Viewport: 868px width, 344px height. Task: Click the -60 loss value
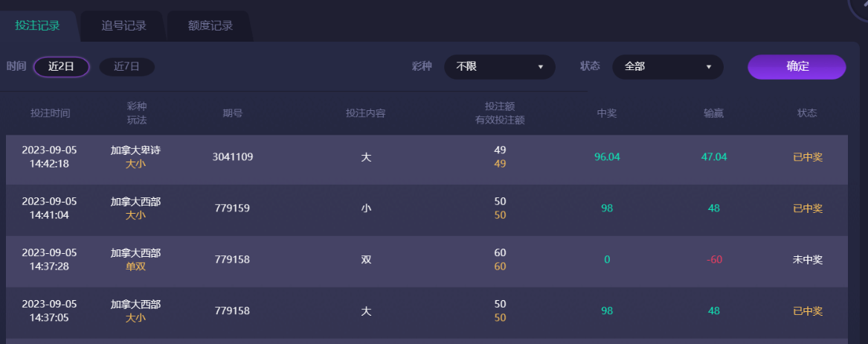[x=714, y=260]
